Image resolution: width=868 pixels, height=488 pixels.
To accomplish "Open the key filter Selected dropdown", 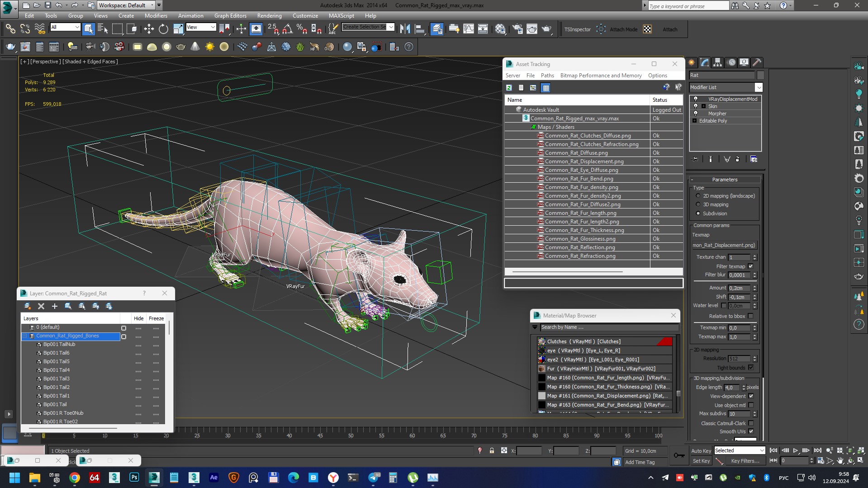I will (740, 450).
